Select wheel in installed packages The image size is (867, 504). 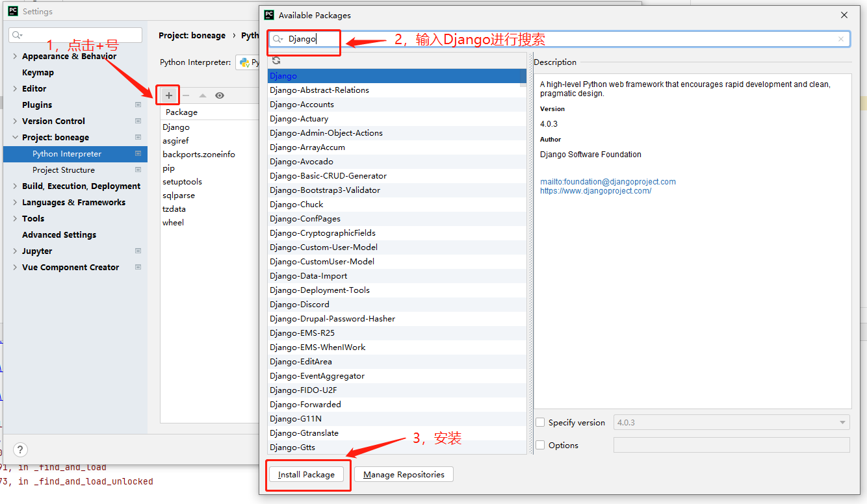[174, 223]
